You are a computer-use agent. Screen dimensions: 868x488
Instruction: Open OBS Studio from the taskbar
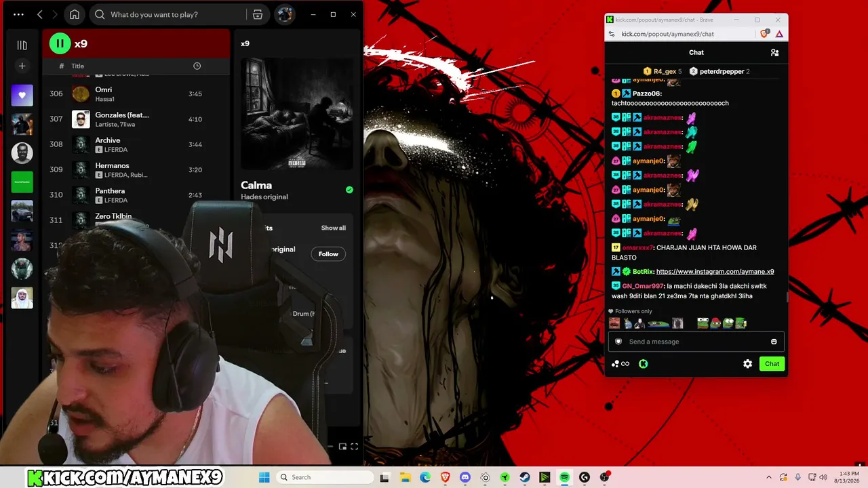coord(605,477)
